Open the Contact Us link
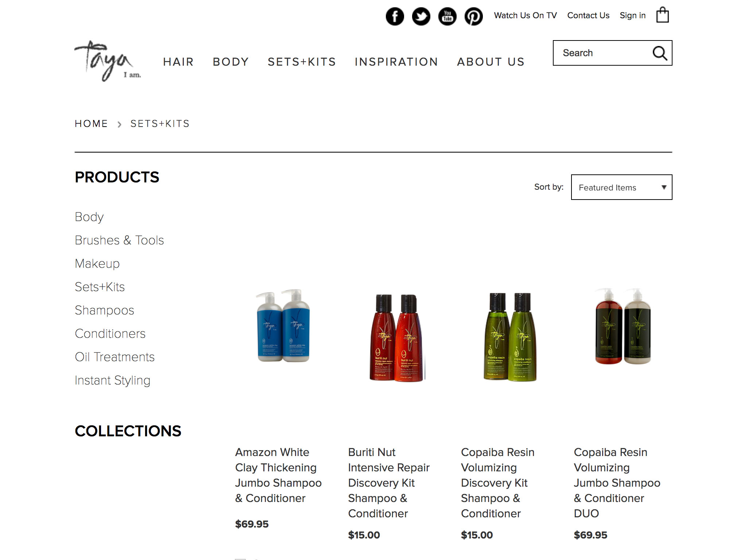 pos(588,15)
